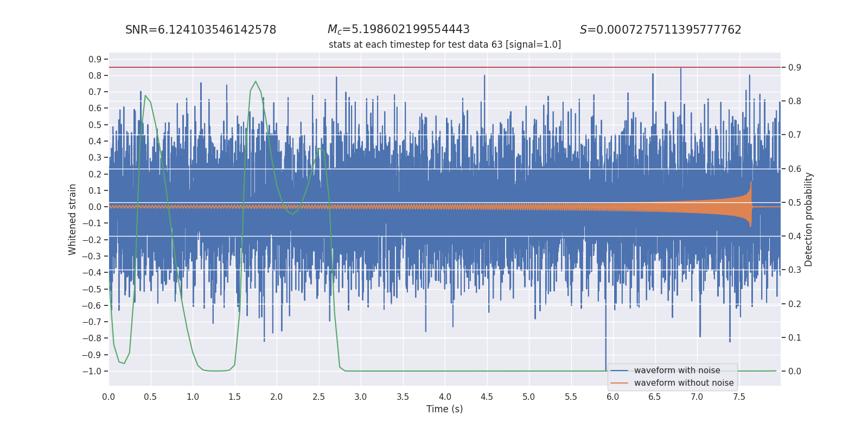Click the 'Detection probability' right axis label
This screenshot has width=868, height=434.
point(809,219)
